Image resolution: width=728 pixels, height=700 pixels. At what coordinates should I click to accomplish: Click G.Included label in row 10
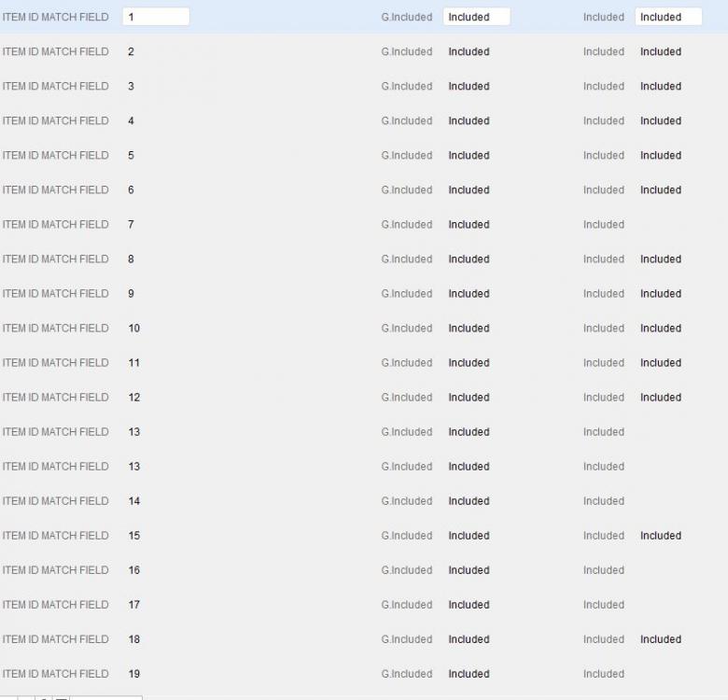[x=407, y=329]
